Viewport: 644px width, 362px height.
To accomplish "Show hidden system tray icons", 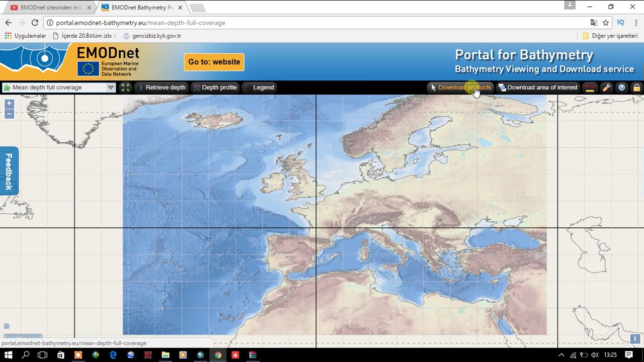I will click(x=561, y=355).
